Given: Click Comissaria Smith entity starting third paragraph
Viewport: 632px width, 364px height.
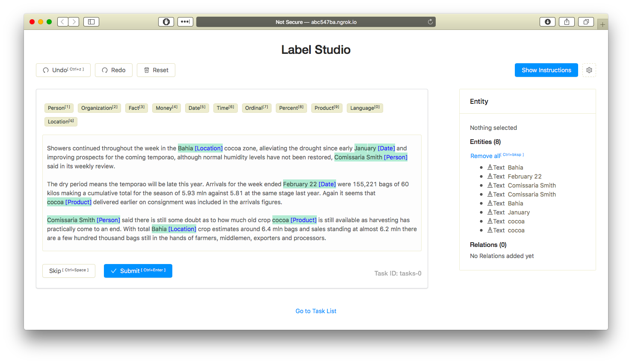Looking at the screenshot, I should pos(83,220).
